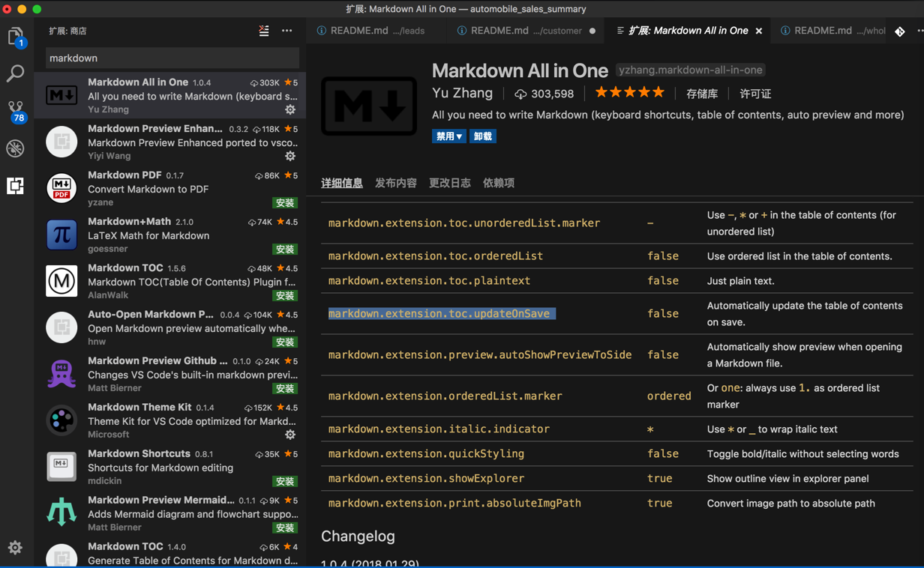Viewport: 924px width, 568px height.
Task: Open the Search view in activity bar
Action: [x=16, y=73]
